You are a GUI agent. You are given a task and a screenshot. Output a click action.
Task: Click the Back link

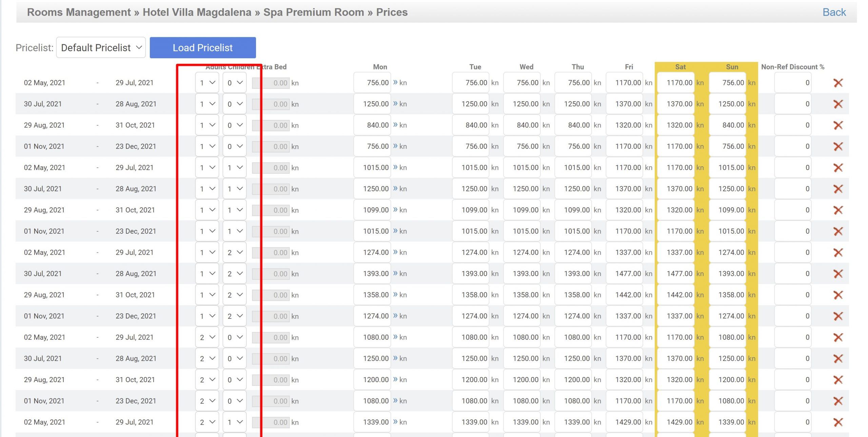point(834,12)
